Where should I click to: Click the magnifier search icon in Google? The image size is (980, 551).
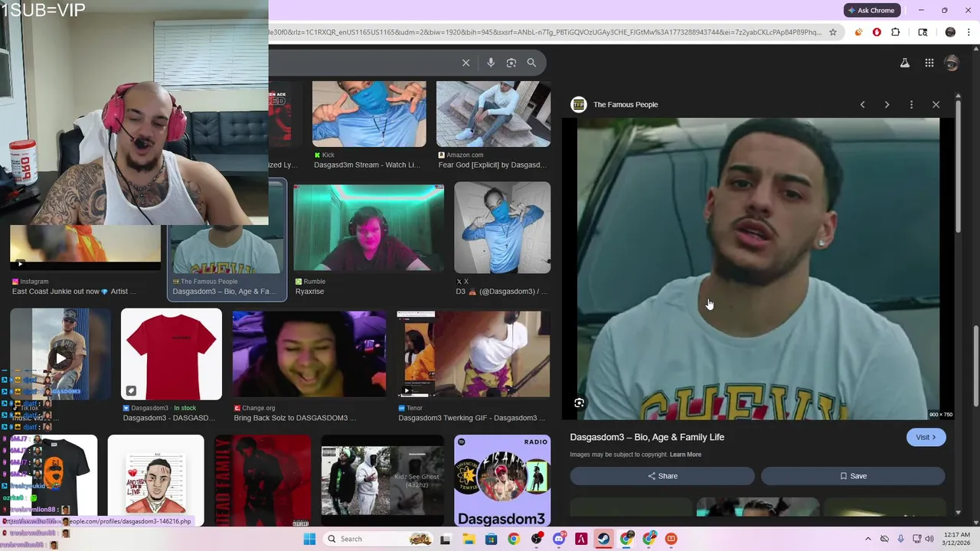point(531,63)
